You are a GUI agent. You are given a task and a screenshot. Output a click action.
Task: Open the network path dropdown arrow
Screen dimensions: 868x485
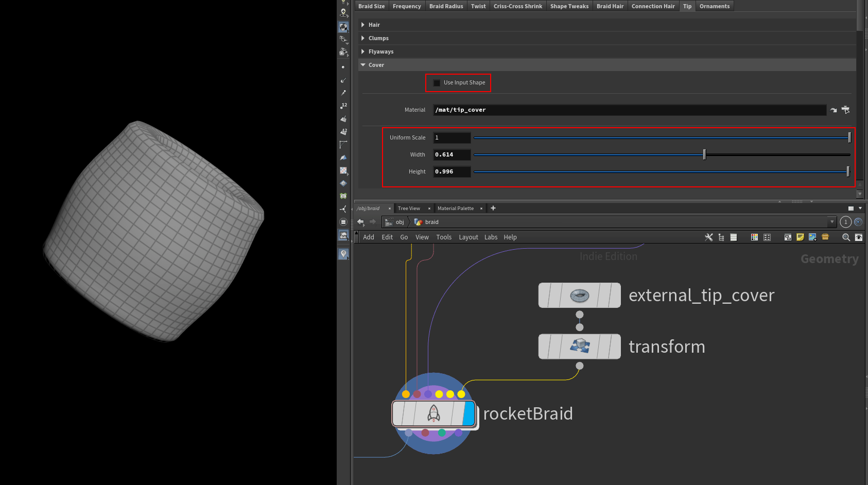832,222
